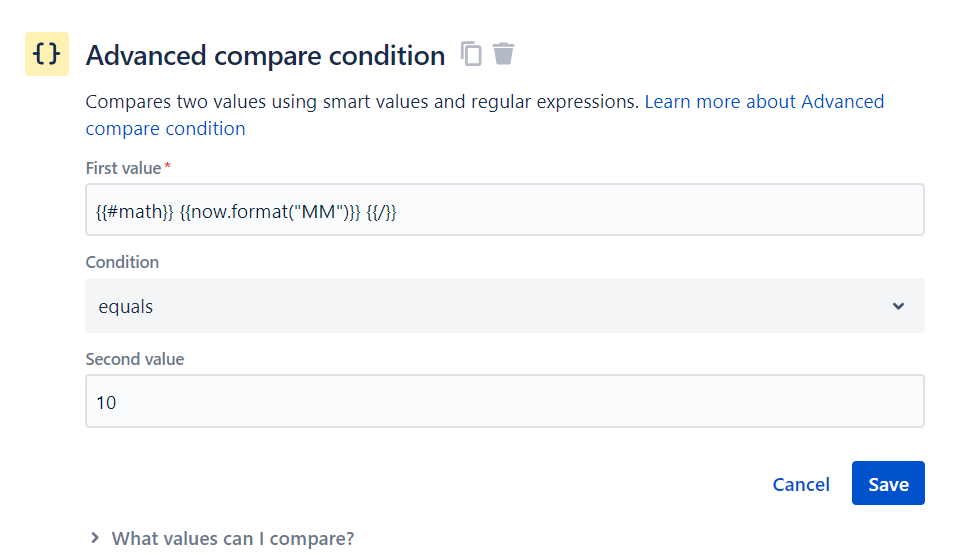Expand the section using its chevron arrow
This screenshot has width=974, height=555.
click(94, 538)
